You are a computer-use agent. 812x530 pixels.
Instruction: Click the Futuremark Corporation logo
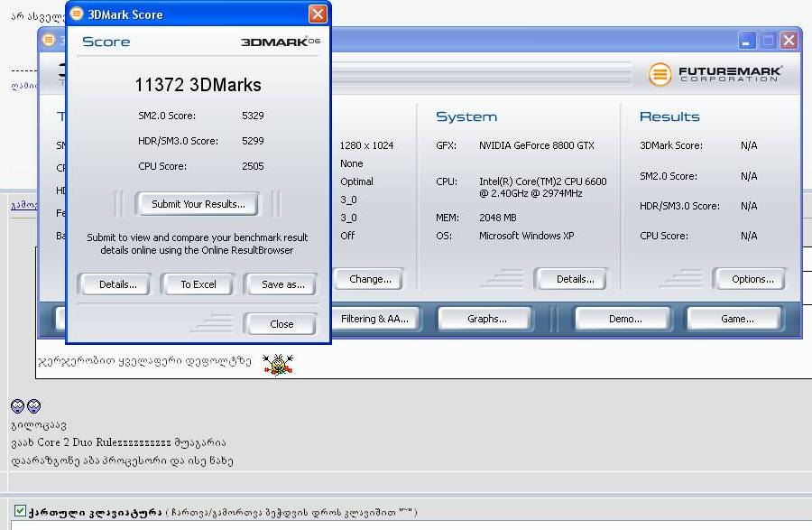click(x=715, y=74)
